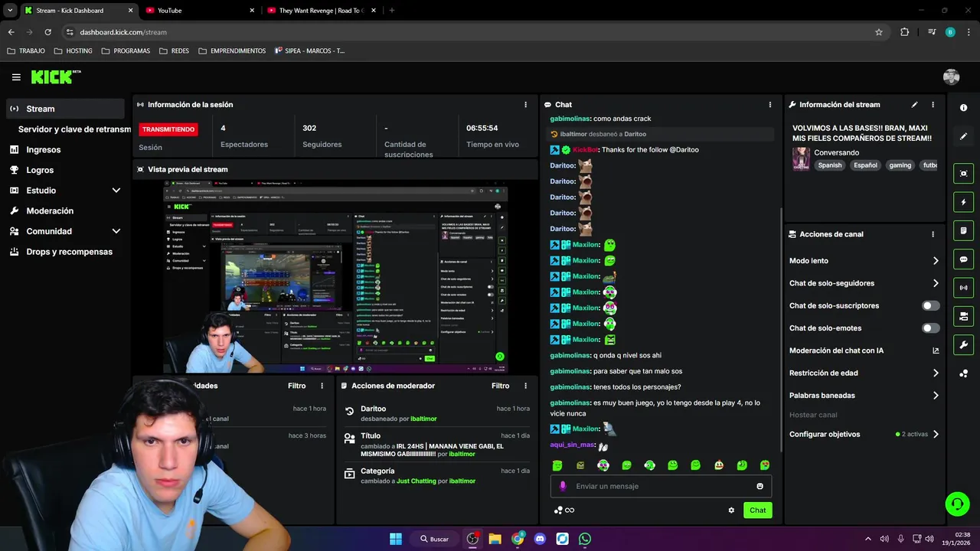The width and height of the screenshot is (980, 551).
Task: Open the HOSTING bookmarks folder
Action: pyautogui.click(x=72, y=51)
